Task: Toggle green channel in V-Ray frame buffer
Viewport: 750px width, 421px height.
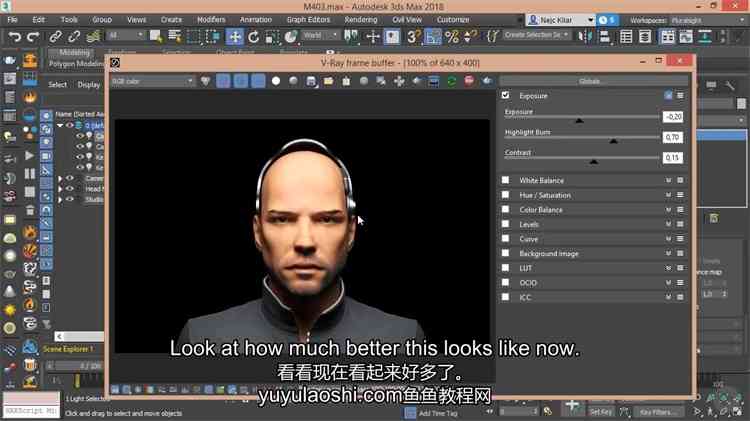Action: [x=241, y=81]
